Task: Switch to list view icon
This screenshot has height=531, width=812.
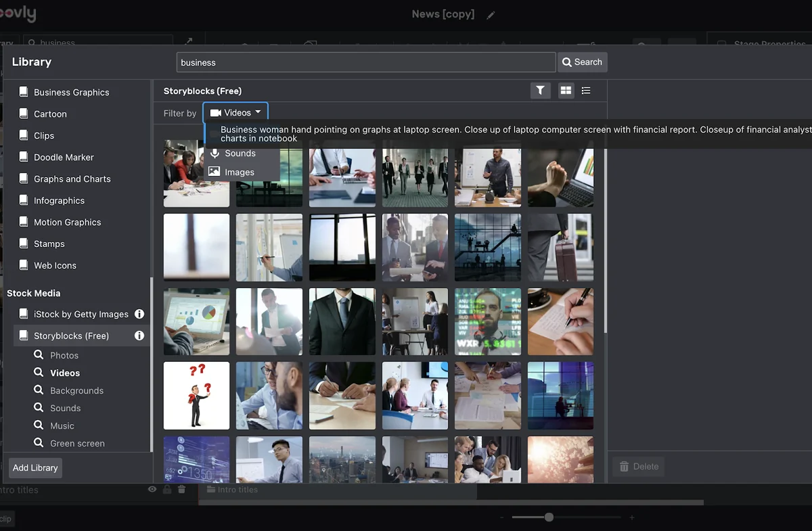Action: click(586, 90)
